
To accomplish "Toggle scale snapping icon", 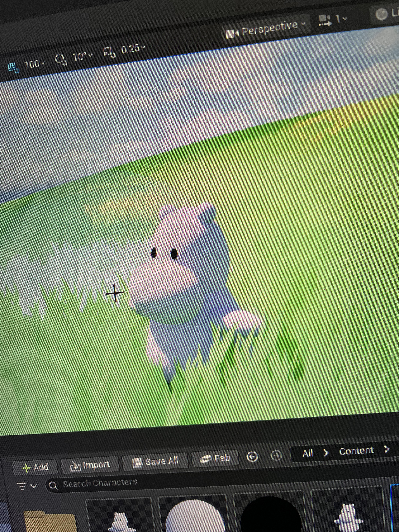I will [110, 52].
